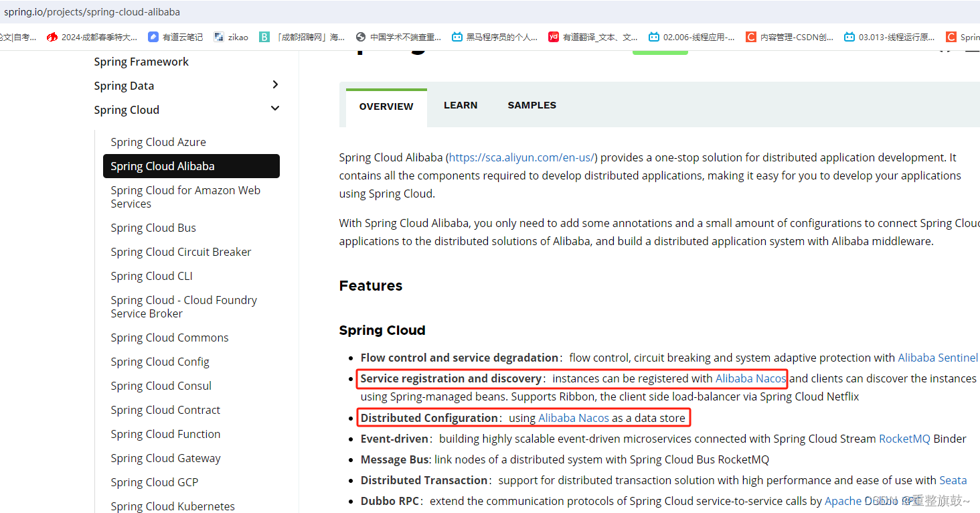
Task: Click the bold 'Flow control and service degradation' text
Action: point(459,358)
